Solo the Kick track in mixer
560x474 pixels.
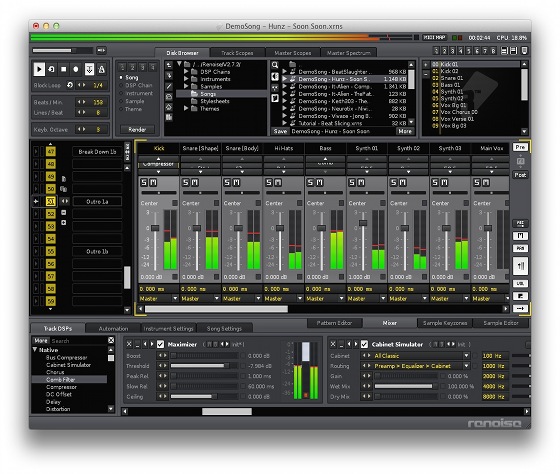point(144,183)
